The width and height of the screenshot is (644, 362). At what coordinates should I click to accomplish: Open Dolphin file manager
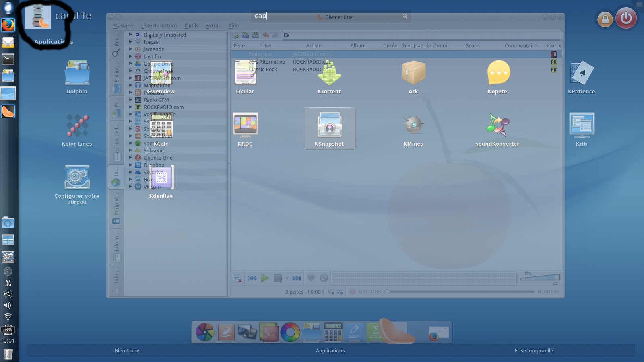coord(77,76)
